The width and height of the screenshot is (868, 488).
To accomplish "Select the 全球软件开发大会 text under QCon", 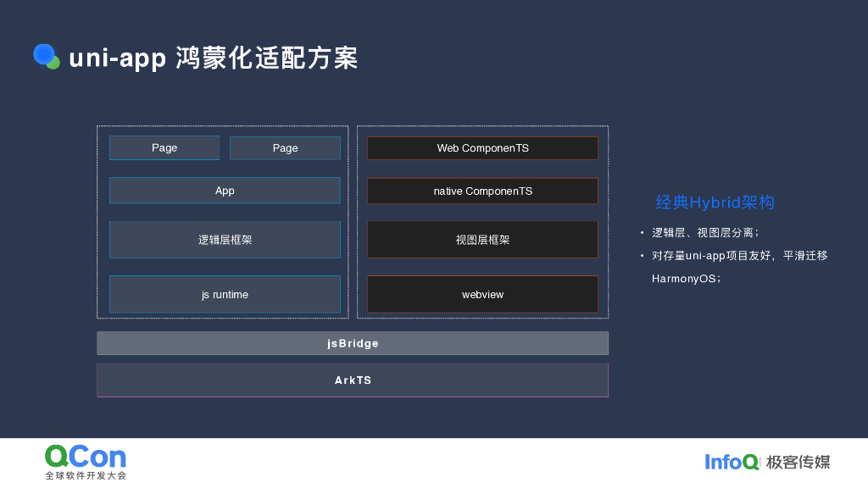I will pos(85,475).
